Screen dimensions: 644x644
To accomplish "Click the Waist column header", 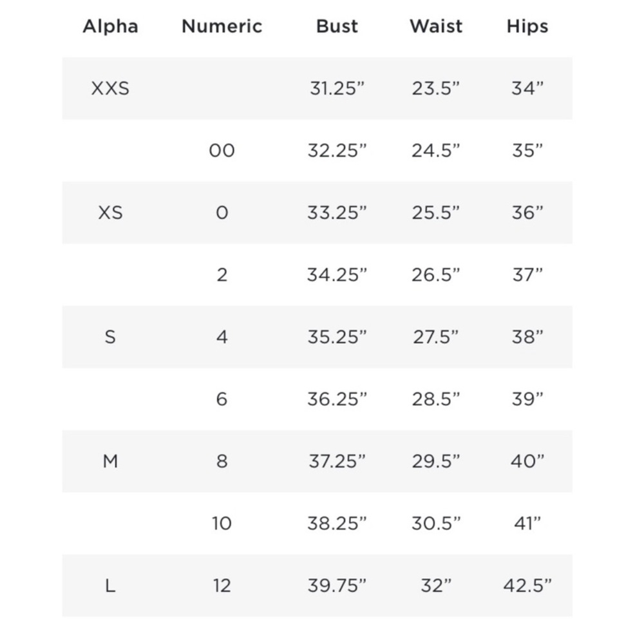I will [436, 26].
